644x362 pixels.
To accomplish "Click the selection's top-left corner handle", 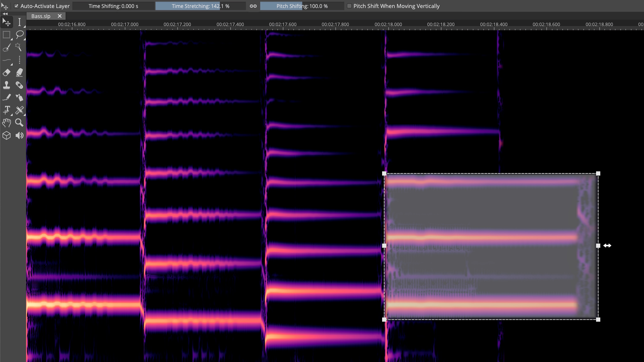I will pyautogui.click(x=384, y=173).
